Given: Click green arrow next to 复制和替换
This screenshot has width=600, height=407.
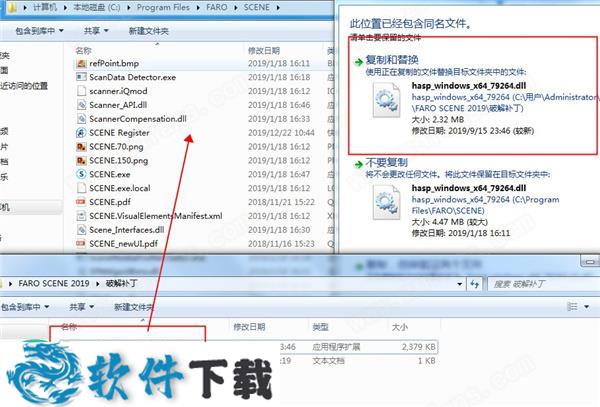Looking at the screenshot, I should 359,62.
